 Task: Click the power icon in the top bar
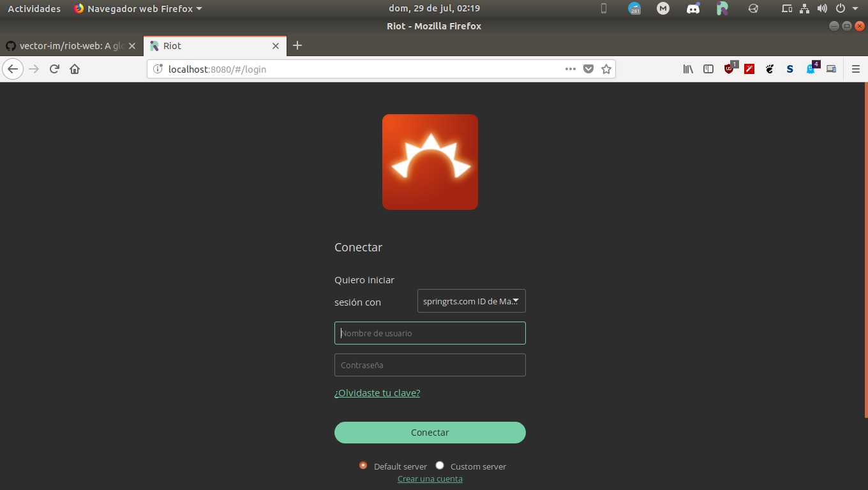[x=840, y=8]
